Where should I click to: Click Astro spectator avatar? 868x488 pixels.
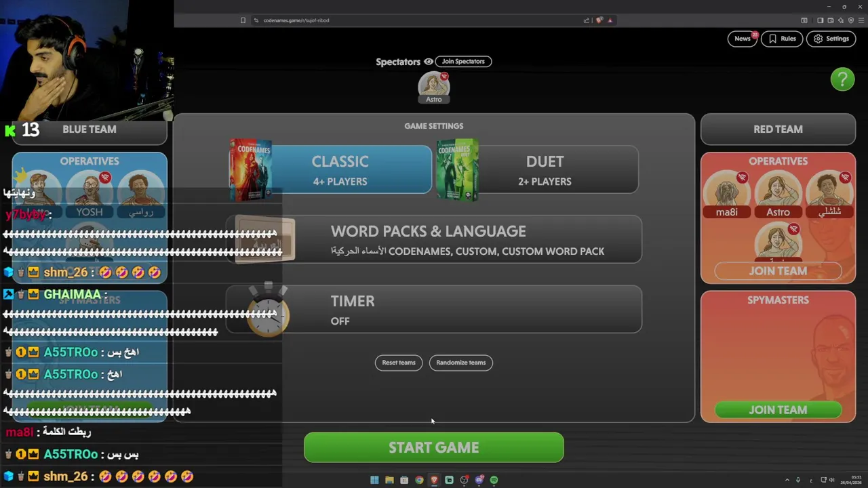(434, 87)
